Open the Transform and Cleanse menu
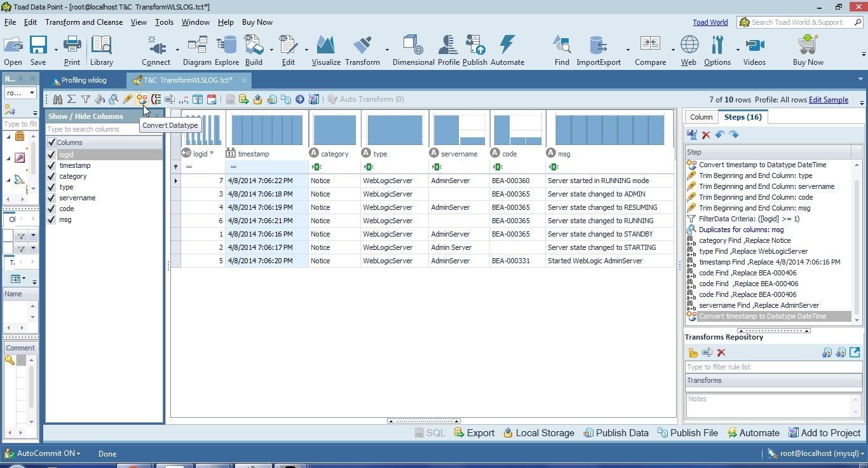Viewport: 868px width, 468px height. pos(84,22)
